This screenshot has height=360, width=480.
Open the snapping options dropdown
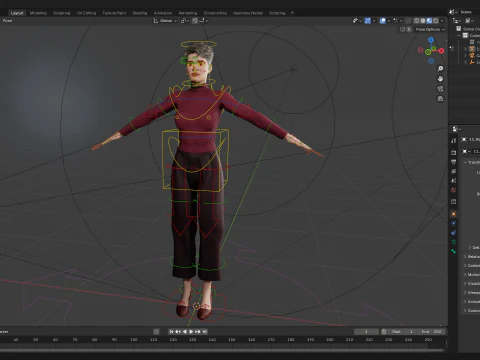(204, 21)
